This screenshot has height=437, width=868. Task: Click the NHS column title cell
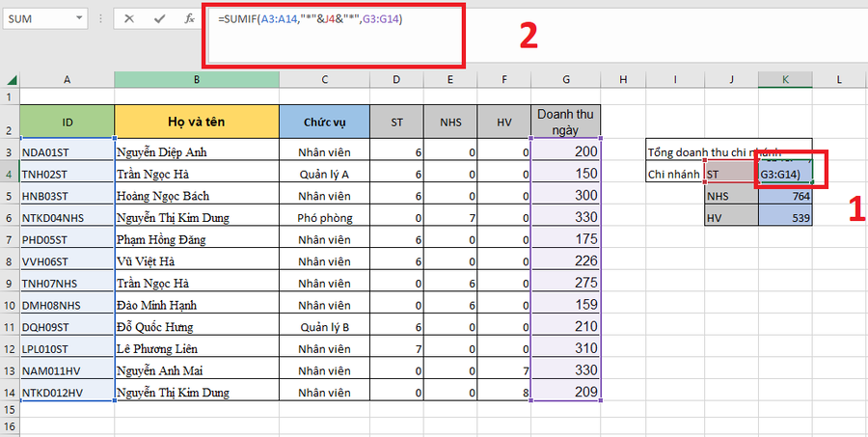pos(450,122)
